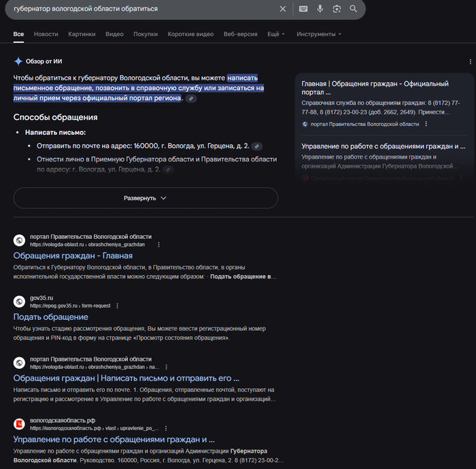Image resolution: width=476 pixels, height=469 pixels.
Task: Open the Ещё dropdown menu
Action: (x=276, y=34)
